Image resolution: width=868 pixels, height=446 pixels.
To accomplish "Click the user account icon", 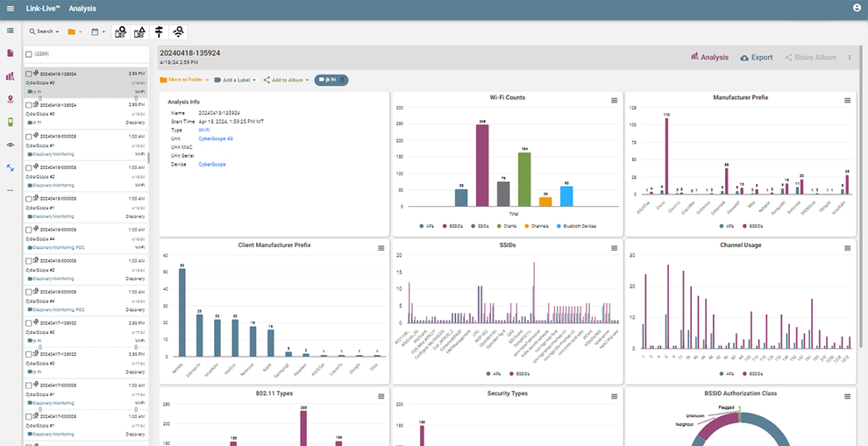I will click(857, 9).
